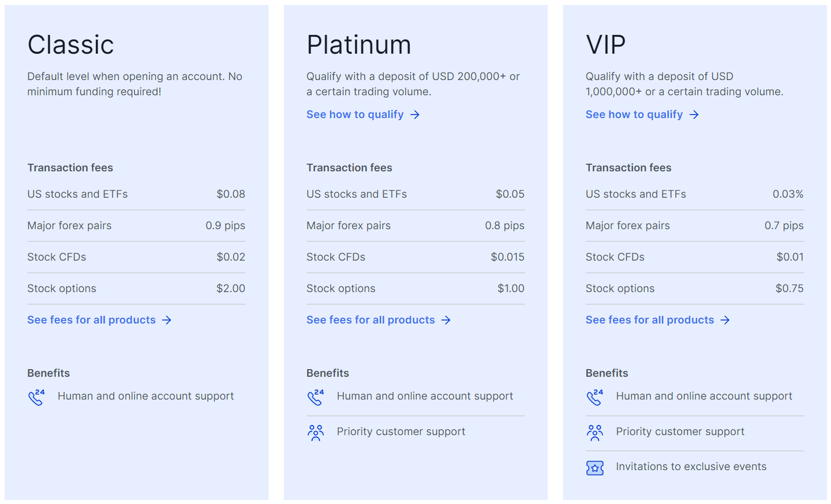Click Platinum 'Major forex pairs' fee row
Viewport: 831px width, 504px height.
(415, 225)
